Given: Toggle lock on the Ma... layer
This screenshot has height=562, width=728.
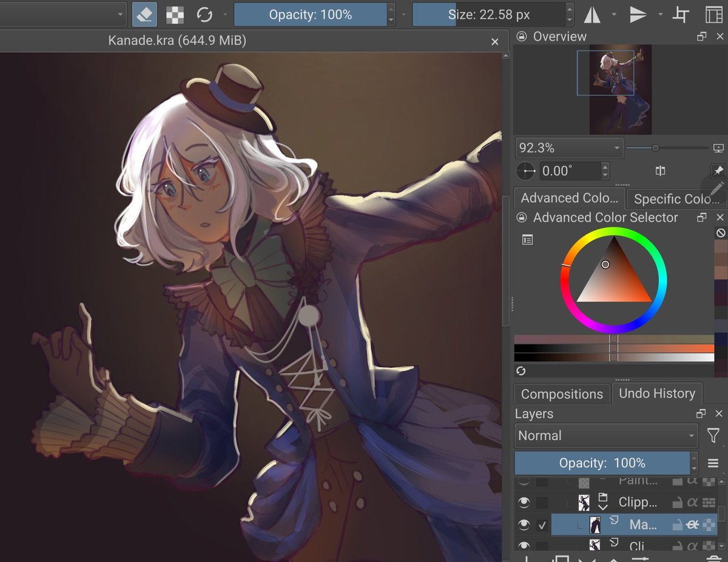Looking at the screenshot, I should tap(678, 525).
